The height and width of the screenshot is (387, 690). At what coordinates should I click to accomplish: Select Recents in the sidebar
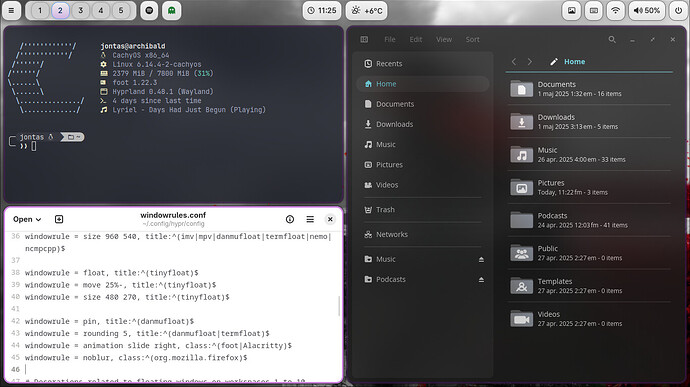(x=422, y=64)
